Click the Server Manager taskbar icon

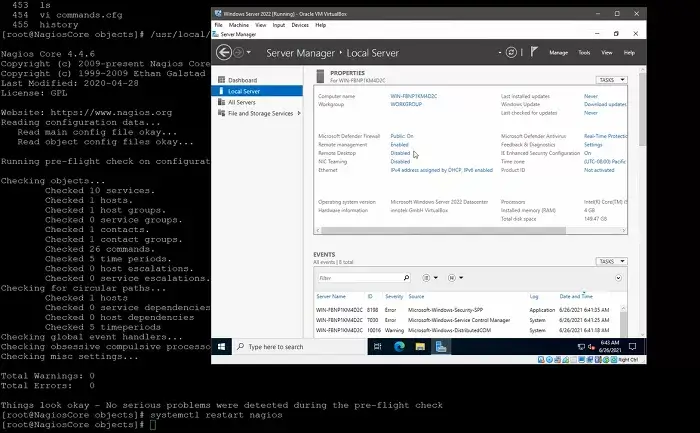[441, 346]
